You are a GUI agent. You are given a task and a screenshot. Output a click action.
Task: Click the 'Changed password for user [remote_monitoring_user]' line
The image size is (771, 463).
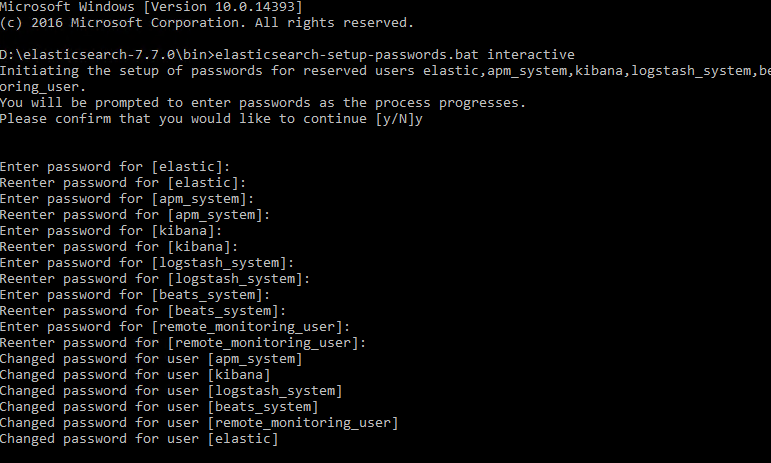(x=199, y=423)
